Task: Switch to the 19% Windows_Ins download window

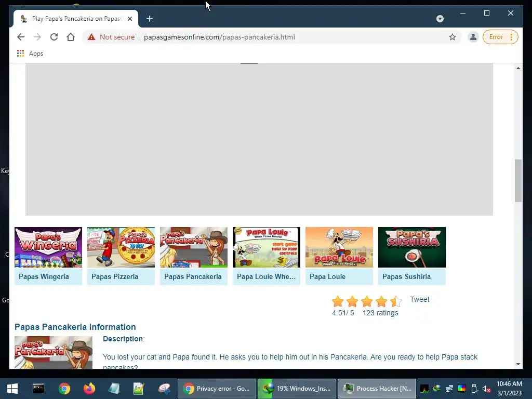Action: (297, 389)
